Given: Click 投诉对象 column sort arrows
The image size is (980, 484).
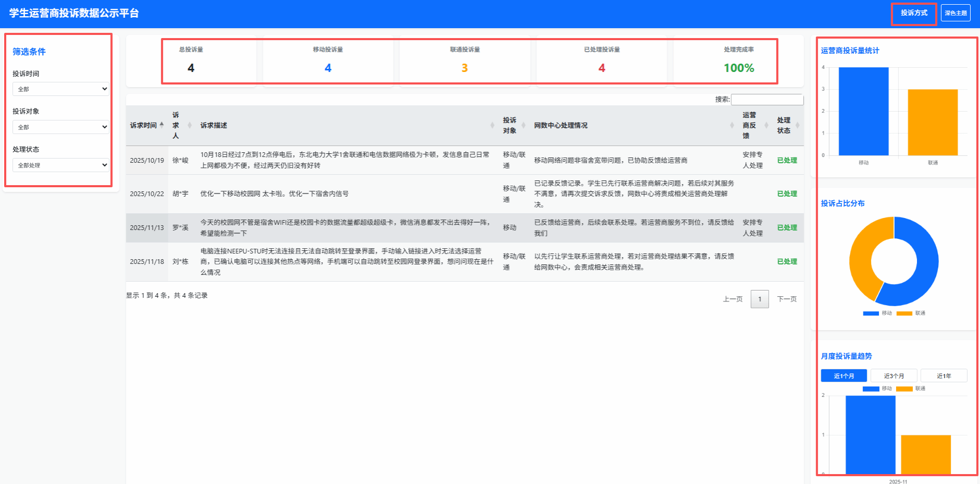Looking at the screenshot, I should 523,125.
